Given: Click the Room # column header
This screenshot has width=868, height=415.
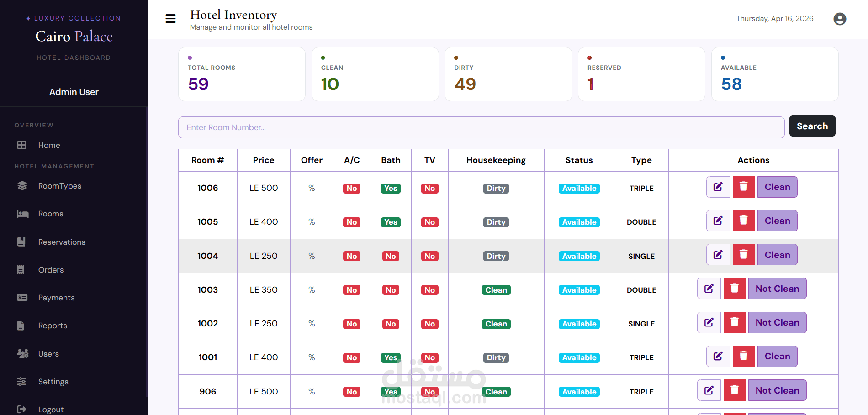Looking at the screenshot, I should tap(208, 160).
